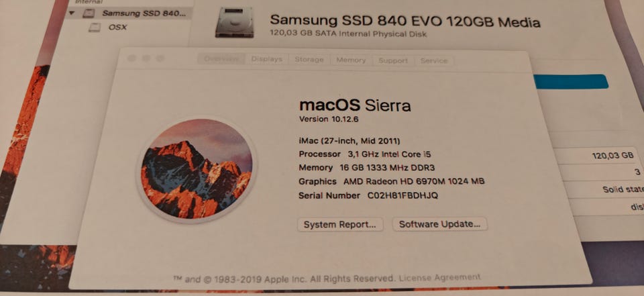
Task: Open System Report
Action: click(340, 224)
